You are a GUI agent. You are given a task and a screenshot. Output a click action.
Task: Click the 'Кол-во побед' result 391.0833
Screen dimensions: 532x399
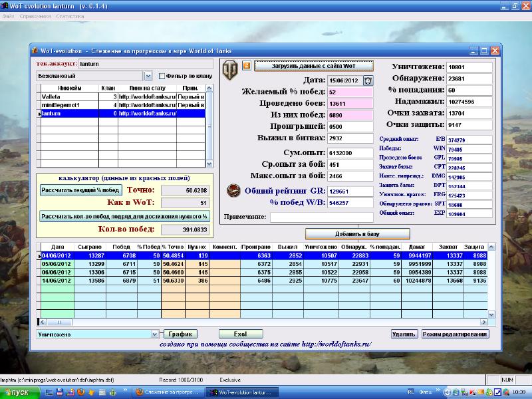pyautogui.click(x=185, y=229)
